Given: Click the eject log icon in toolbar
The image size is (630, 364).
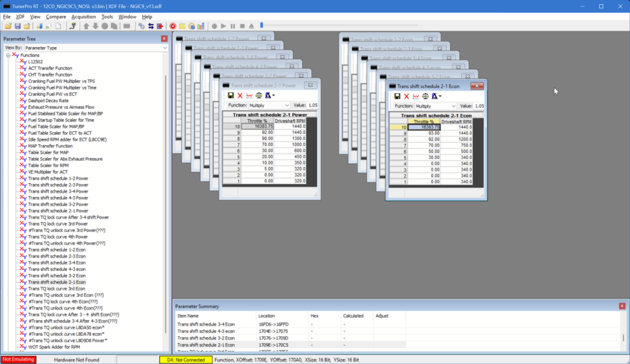Looking at the screenshot, I should click(251, 26).
